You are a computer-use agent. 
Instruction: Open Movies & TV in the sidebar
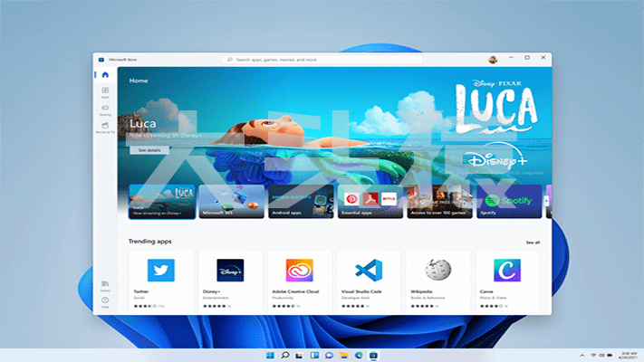point(105,128)
